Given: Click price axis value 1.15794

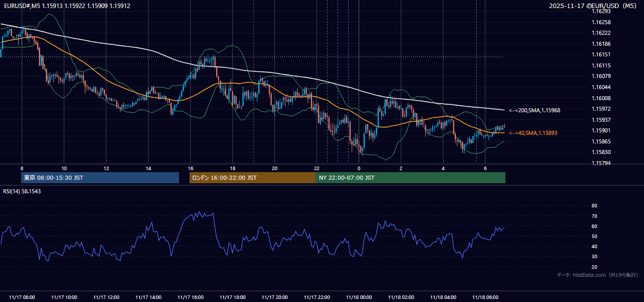Looking at the screenshot, I should 601,163.
